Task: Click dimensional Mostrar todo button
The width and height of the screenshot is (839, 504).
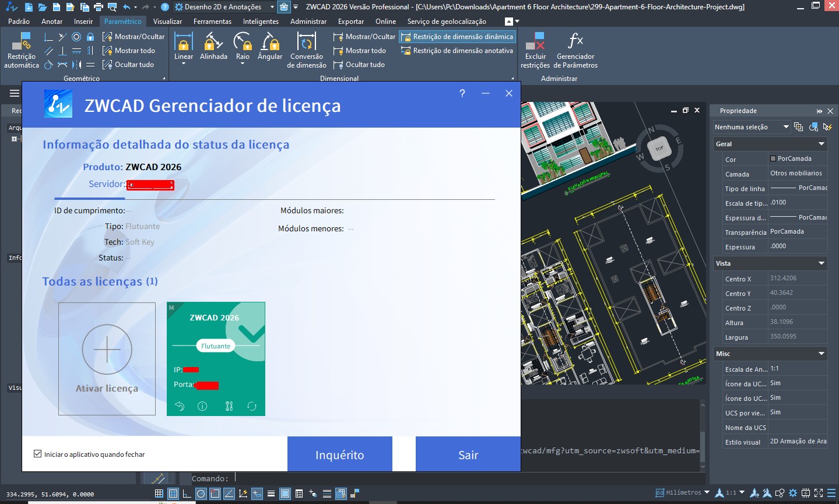Action: 360,51
